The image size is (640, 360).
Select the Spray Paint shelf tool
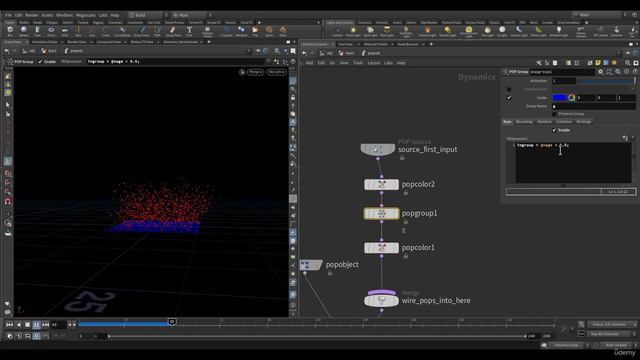(x=173, y=31)
